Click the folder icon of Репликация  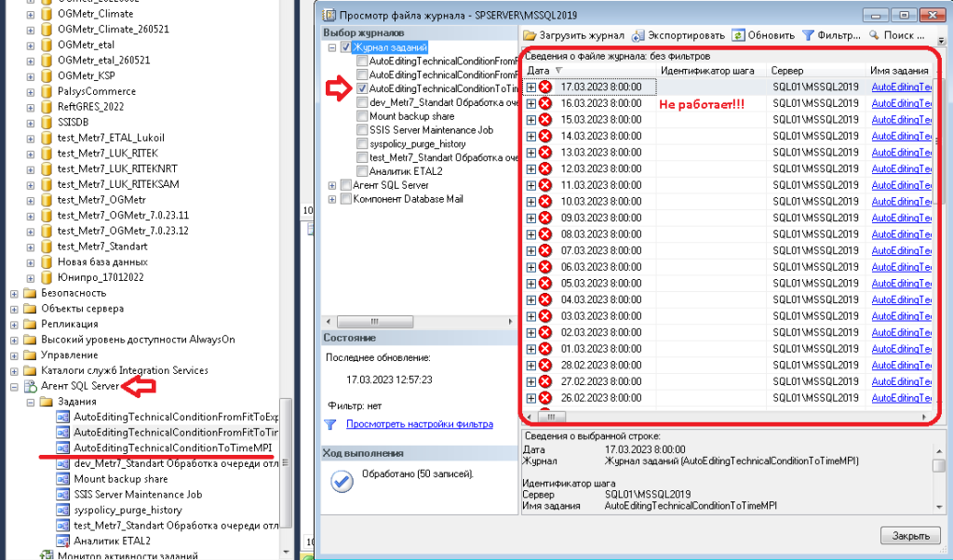pos(30,325)
